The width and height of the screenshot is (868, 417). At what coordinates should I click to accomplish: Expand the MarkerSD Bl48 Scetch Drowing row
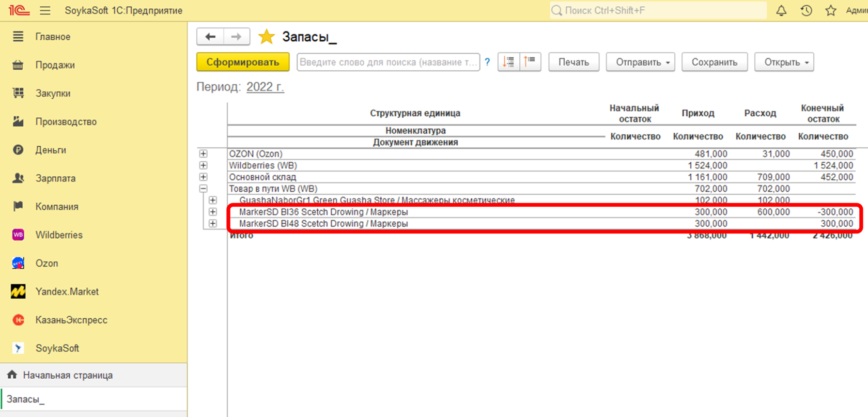(213, 224)
